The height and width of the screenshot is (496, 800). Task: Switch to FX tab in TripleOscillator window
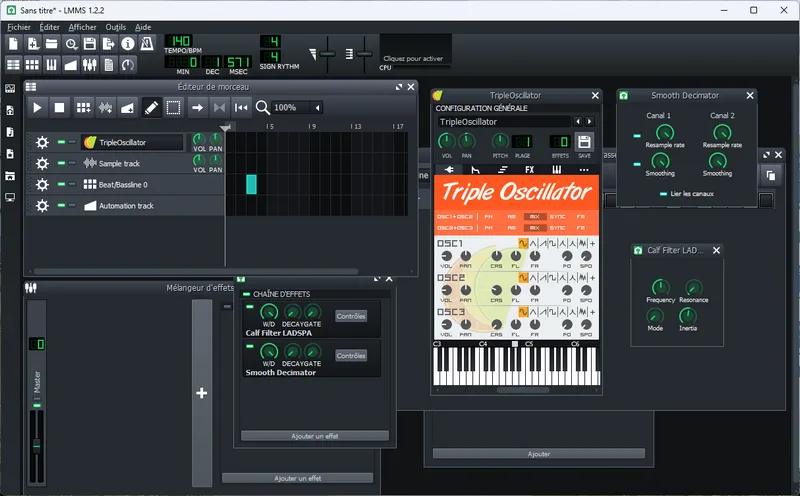point(530,170)
